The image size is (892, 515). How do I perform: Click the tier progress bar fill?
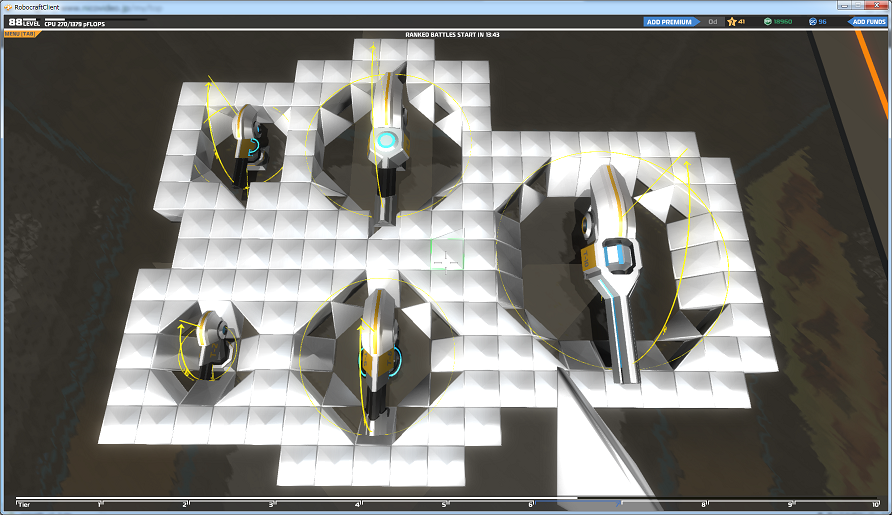pos(296,498)
